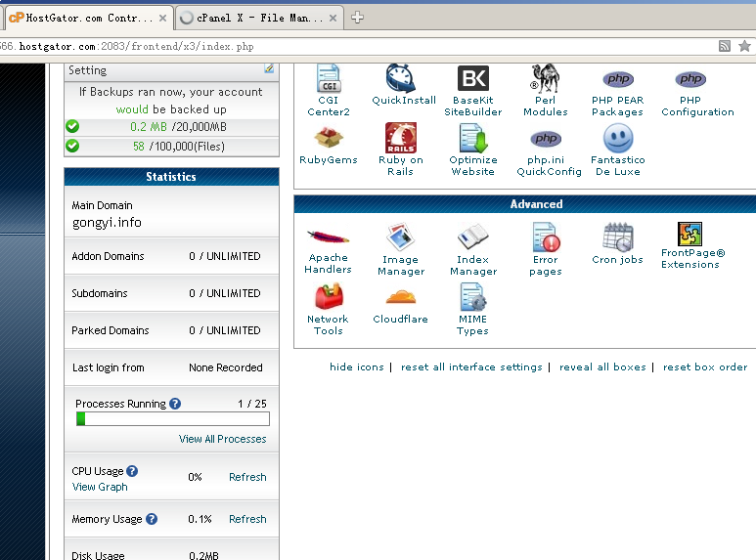Refresh the Memory Usage value
Image resolution: width=756 pixels, height=560 pixels.
pyautogui.click(x=247, y=519)
